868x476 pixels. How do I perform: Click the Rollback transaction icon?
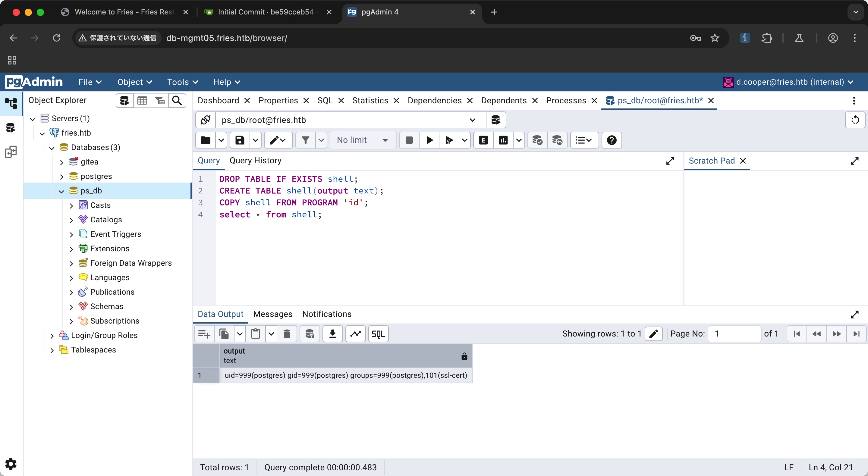(x=557, y=140)
